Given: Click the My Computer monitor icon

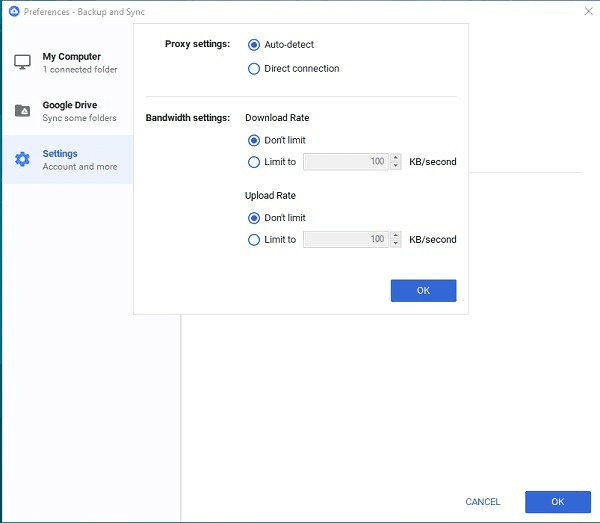Looking at the screenshot, I should (x=22, y=63).
